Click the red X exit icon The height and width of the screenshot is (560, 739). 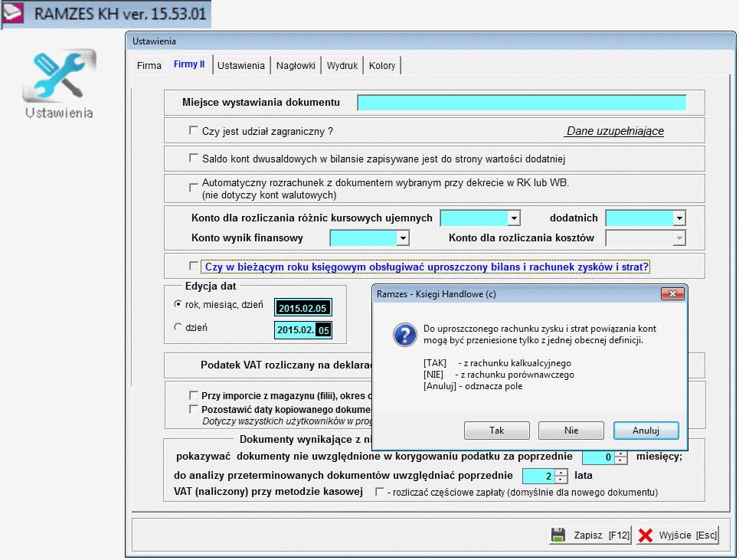pos(646,535)
